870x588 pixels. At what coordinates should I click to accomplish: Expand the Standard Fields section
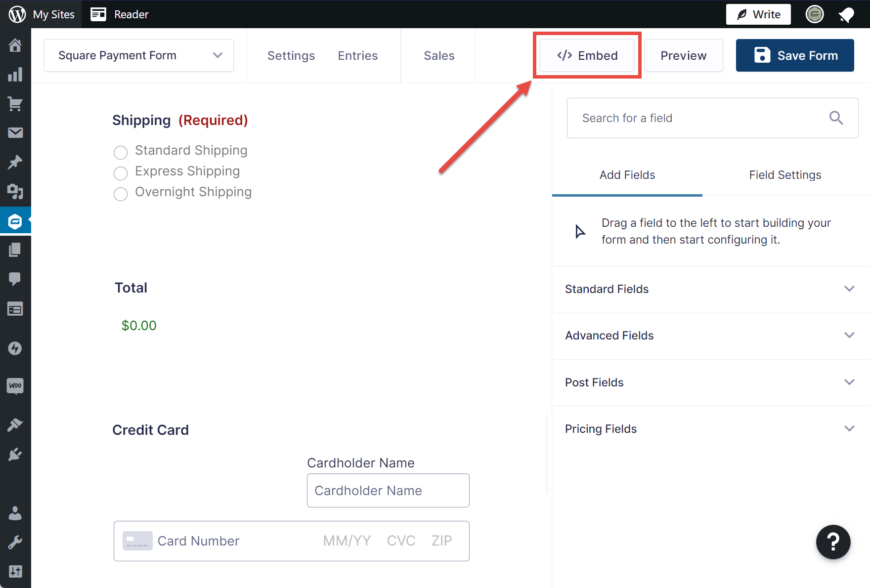click(711, 289)
